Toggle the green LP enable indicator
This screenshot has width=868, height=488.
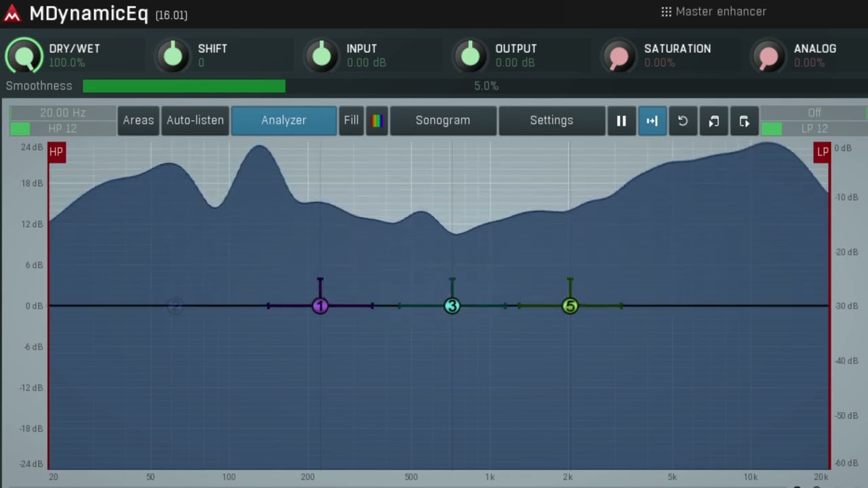[x=771, y=129]
